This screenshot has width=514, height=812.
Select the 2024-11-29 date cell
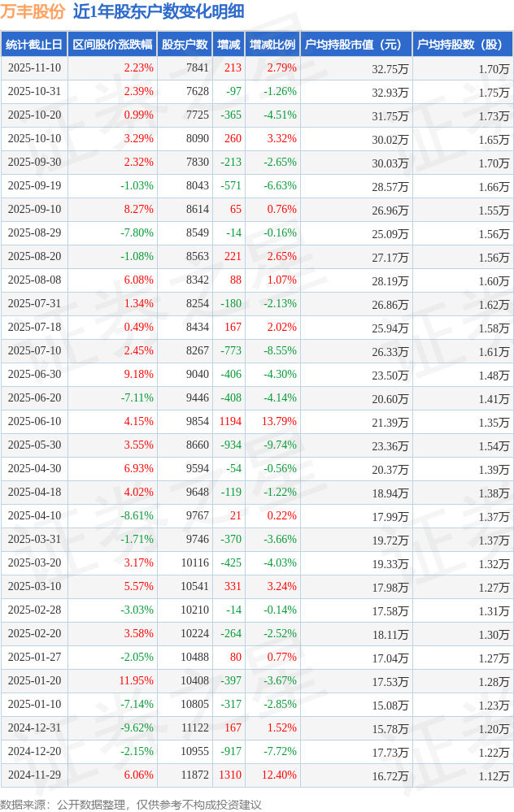(34, 775)
